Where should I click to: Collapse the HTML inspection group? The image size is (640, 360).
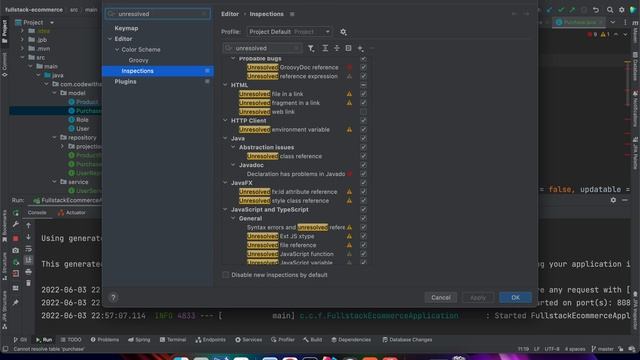(x=225, y=85)
